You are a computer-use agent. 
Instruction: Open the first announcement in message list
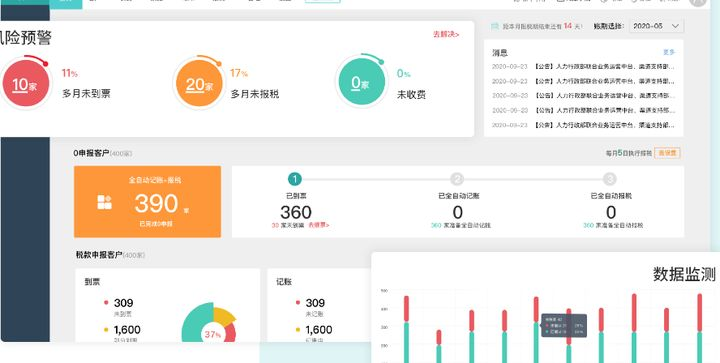[583, 67]
